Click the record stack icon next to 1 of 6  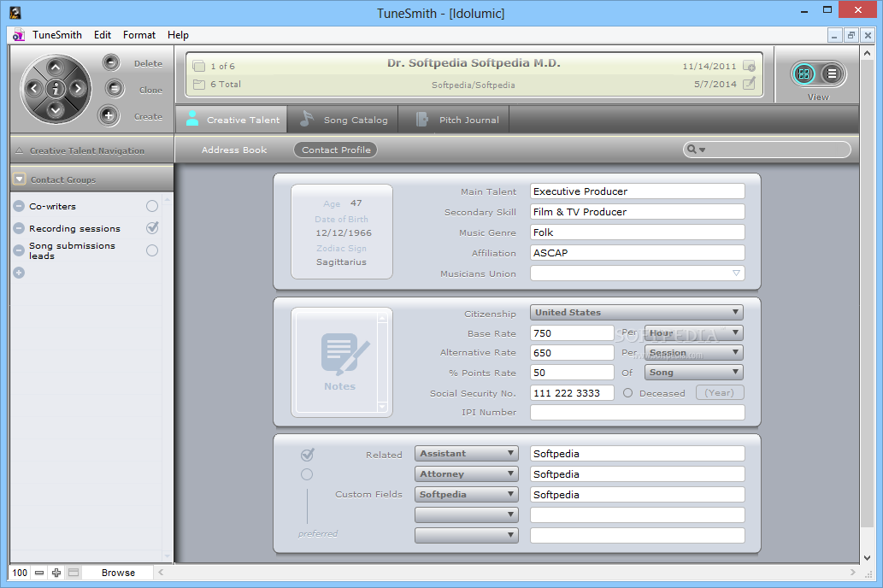[x=199, y=66]
